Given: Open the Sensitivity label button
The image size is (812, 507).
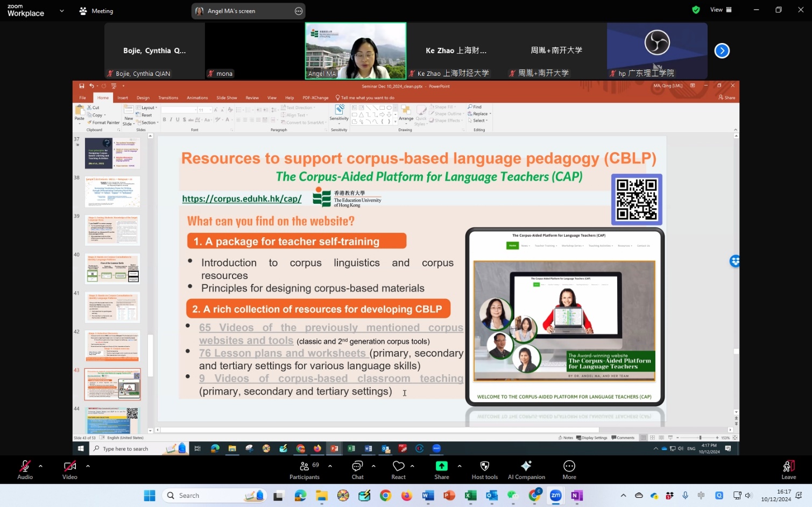Looking at the screenshot, I should (x=339, y=113).
